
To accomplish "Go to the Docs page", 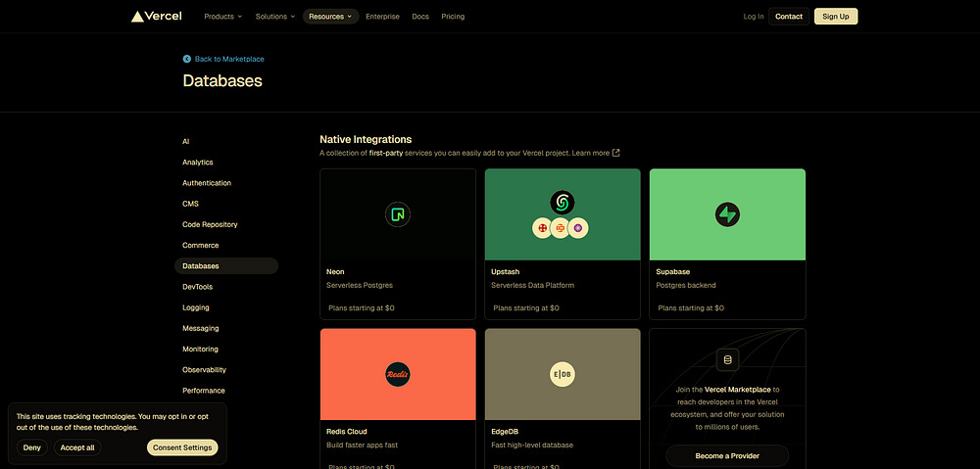I will [420, 17].
